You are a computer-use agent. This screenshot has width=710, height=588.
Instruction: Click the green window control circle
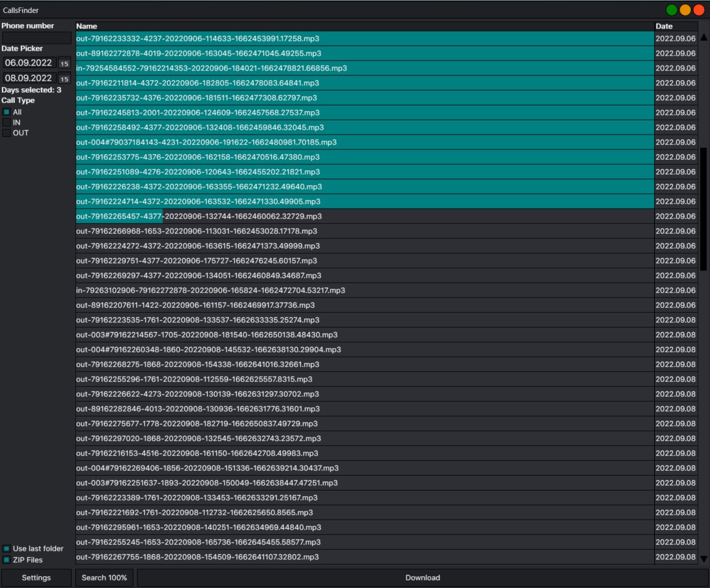(x=672, y=10)
